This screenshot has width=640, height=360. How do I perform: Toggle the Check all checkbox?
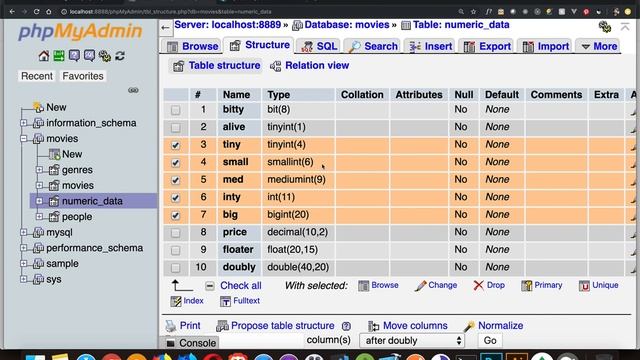209,286
